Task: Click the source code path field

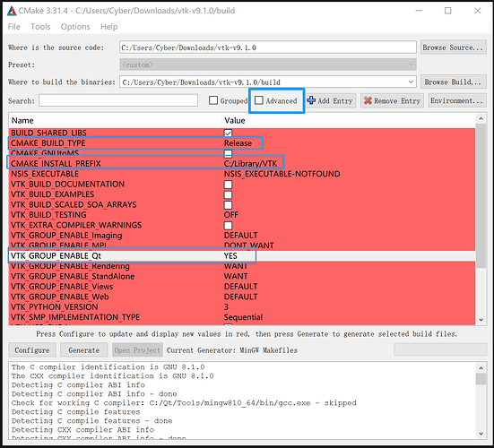Action: click(x=268, y=47)
